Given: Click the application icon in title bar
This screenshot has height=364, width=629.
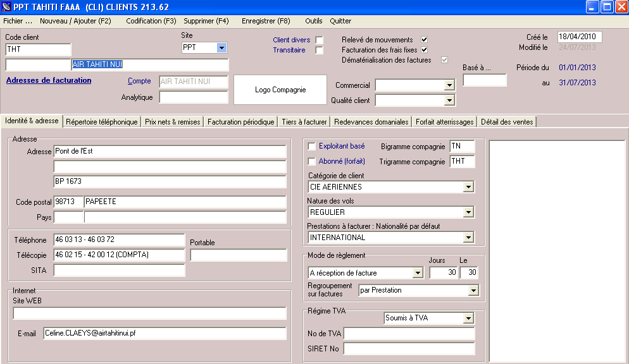Looking at the screenshot, I should (x=8, y=7).
